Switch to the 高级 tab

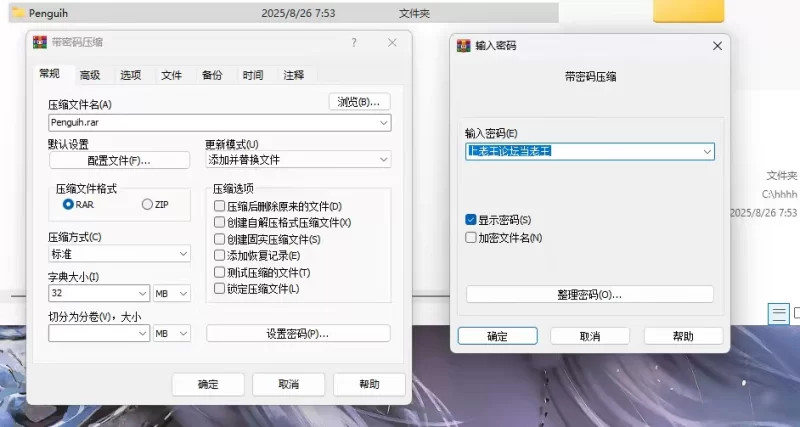coord(90,76)
